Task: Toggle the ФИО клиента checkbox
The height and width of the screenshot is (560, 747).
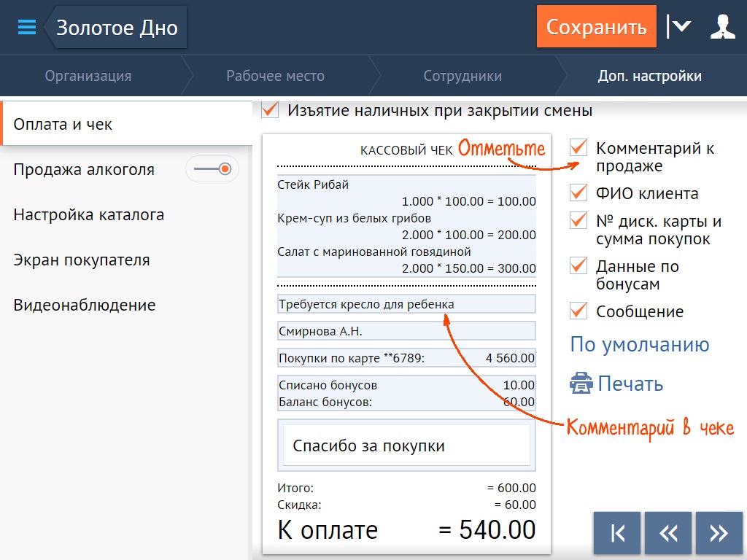Action: [x=578, y=193]
